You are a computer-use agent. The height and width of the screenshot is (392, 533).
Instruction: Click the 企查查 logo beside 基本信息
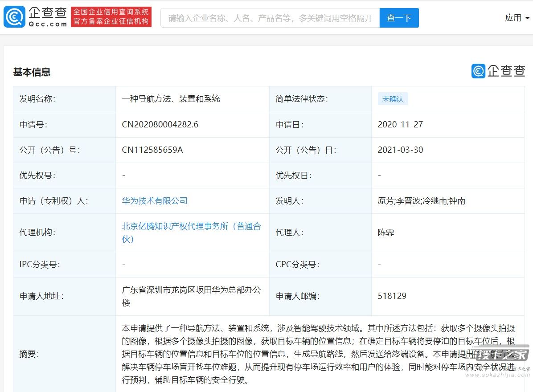498,71
